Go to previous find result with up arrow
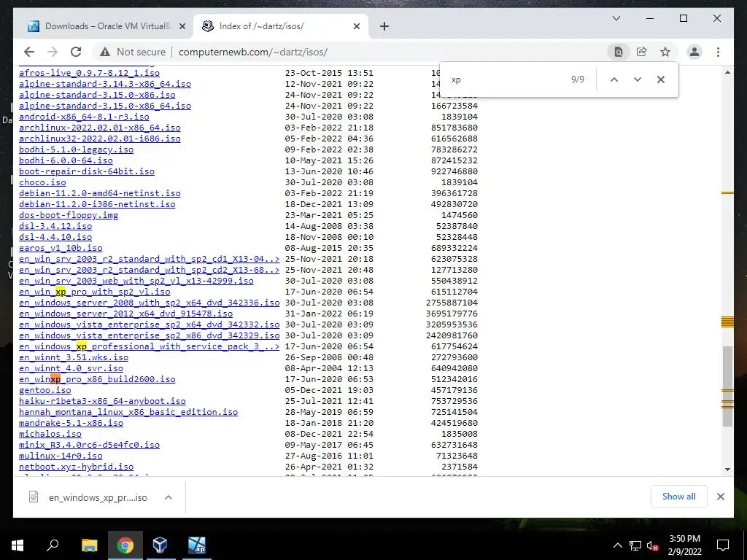 click(x=614, y=79)
